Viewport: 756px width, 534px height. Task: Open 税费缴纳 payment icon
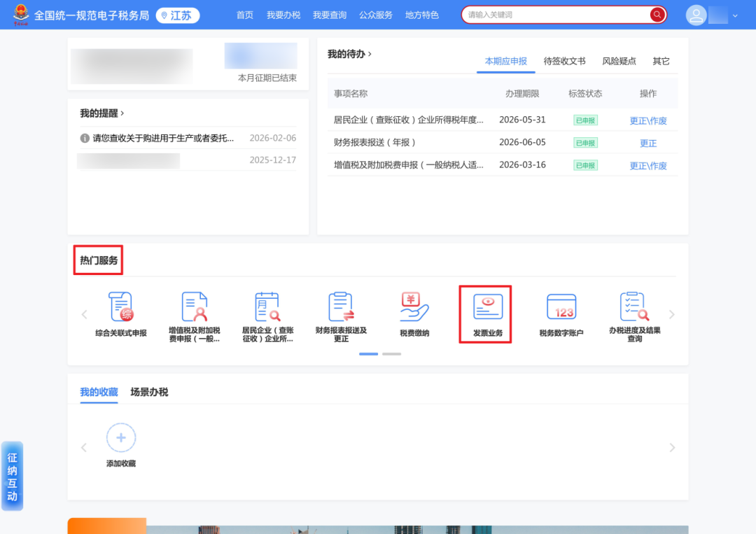pyautogui.click(x=414, y=314)
